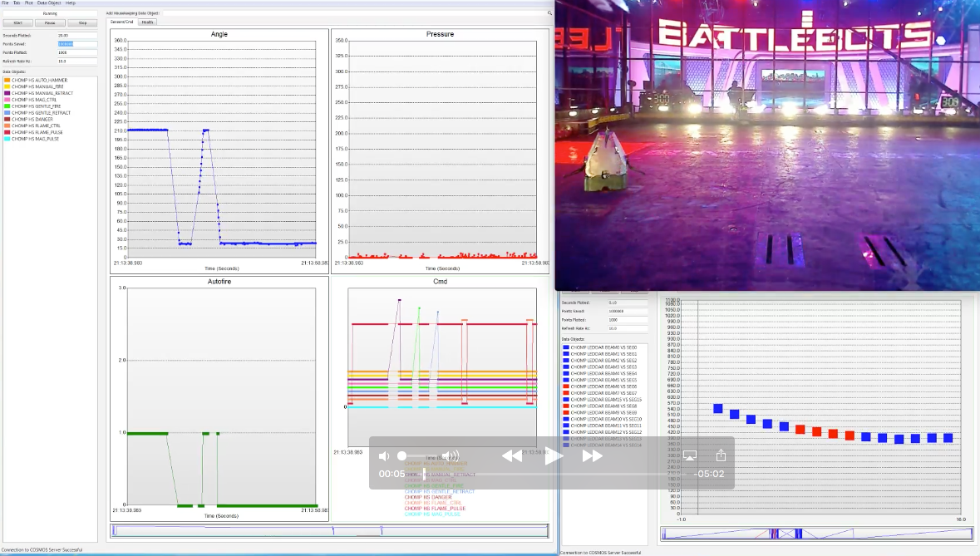Viewport: 980px width, 556px height.
Task: Select CHOMP LEDDAR BEAM15 VS SEG15 item
Action: click(603, 400)
